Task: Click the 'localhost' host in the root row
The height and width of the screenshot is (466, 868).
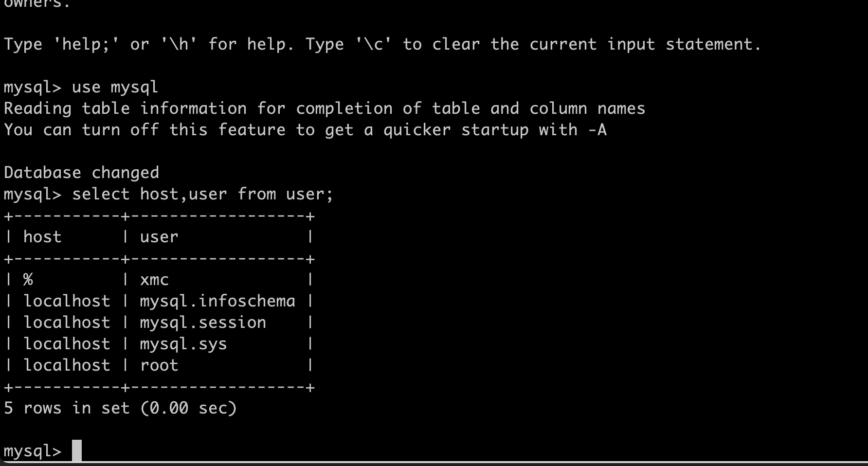Action: coord(67,365)
